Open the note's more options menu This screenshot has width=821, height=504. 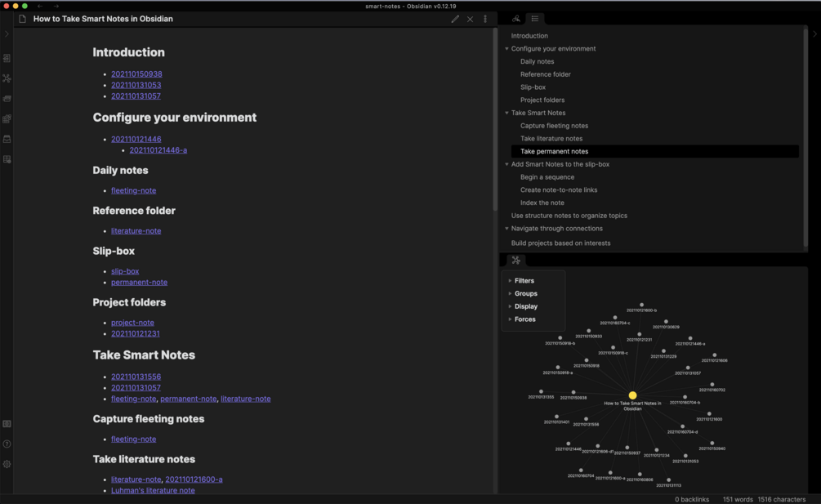(x=485, y=19)
